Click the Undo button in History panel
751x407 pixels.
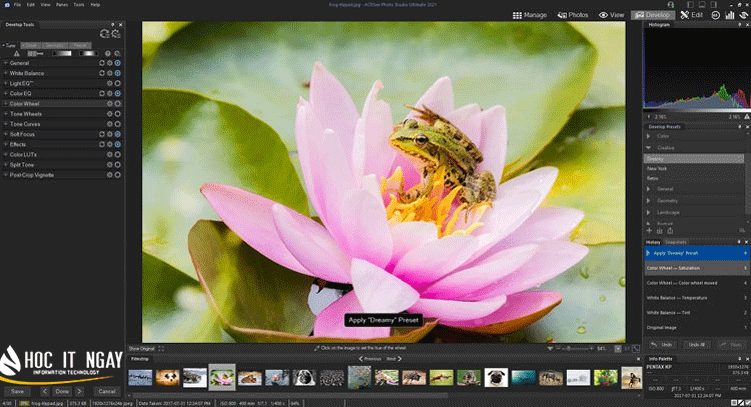pyautogui.click(x=662, y=345)
